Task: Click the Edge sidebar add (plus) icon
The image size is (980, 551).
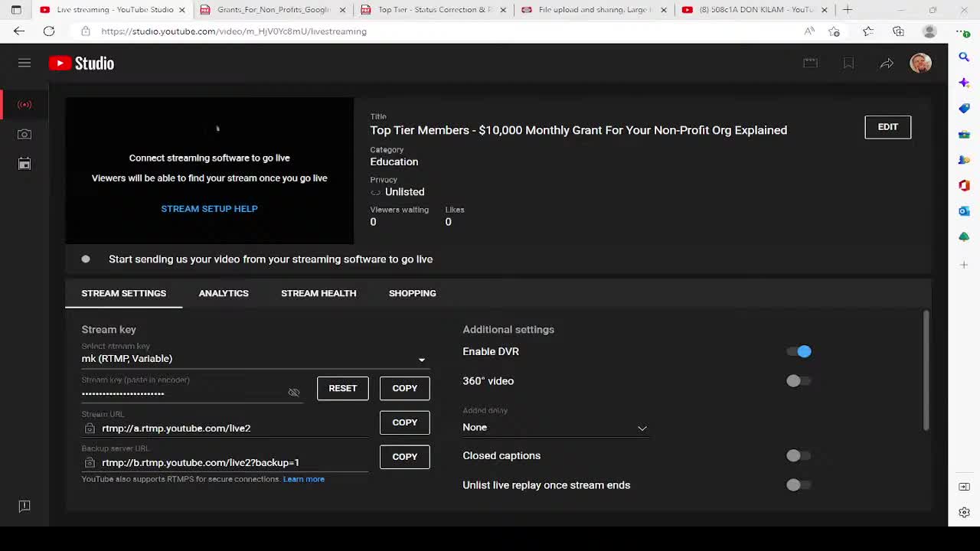Action: click(x=964, y=265)
